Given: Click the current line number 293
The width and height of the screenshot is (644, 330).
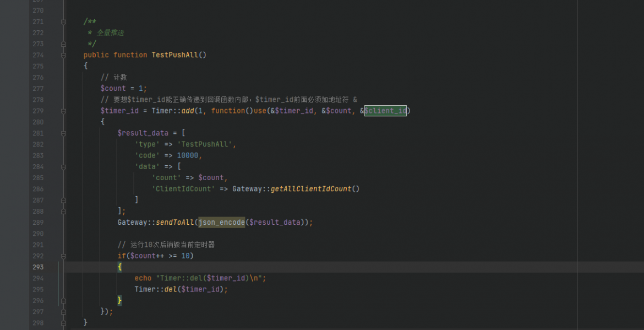Looking at the screenshot, I should pos(38,267).
